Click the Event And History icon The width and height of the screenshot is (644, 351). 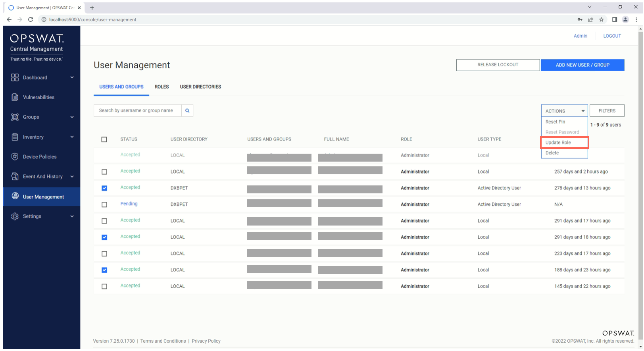pyautogui.click(x=15, y=176)
